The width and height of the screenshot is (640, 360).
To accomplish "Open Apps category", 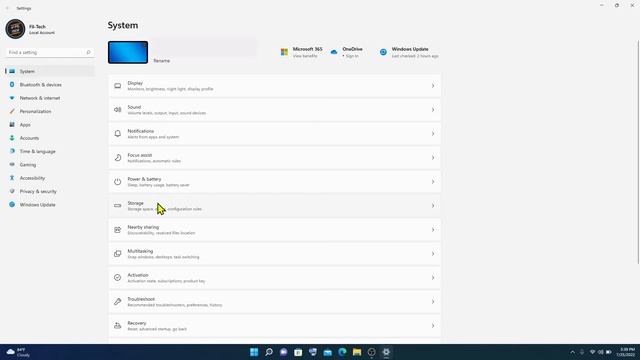I will 50,125.
